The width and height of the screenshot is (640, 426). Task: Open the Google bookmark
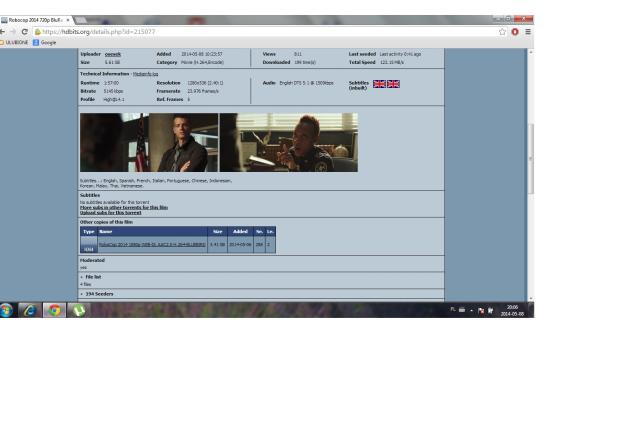[x=44, y=42]
